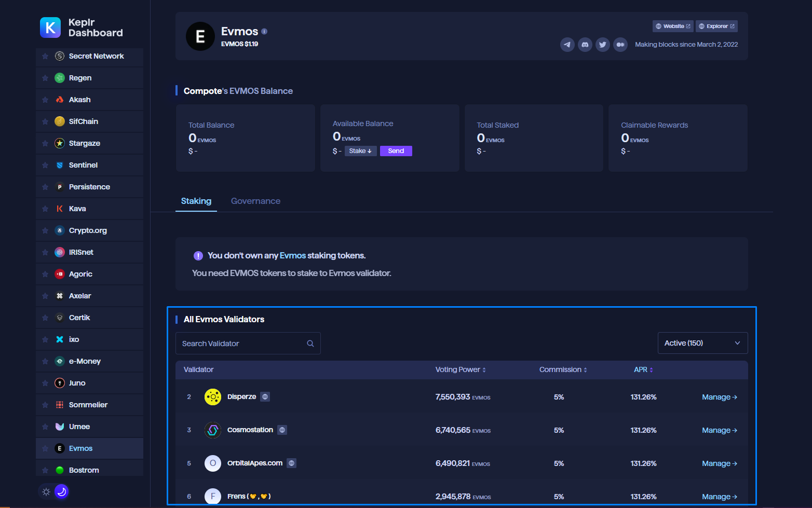Open the Evmos Telegram link icon
Image resolution: width=812 pixels, height=508 pixels.
567,45
